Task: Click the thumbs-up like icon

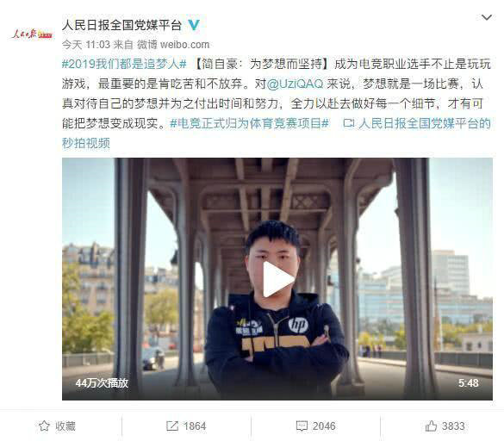Action: (x=431, y=425)
